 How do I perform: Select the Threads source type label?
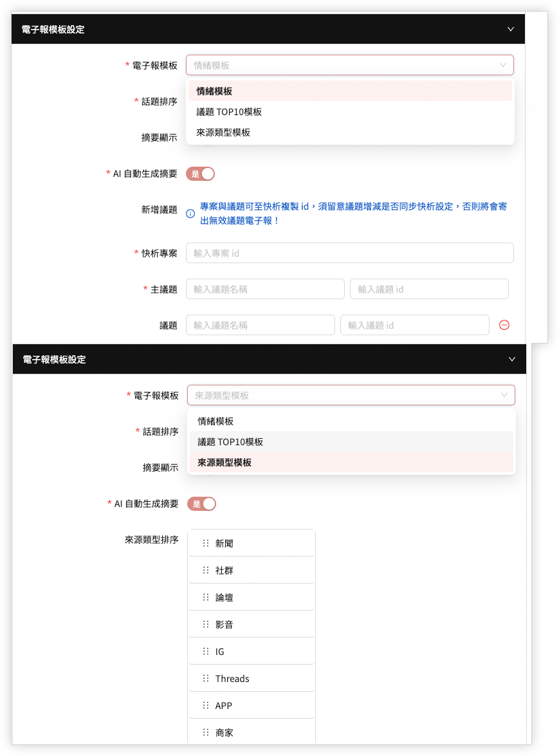[x=232, y=678]
